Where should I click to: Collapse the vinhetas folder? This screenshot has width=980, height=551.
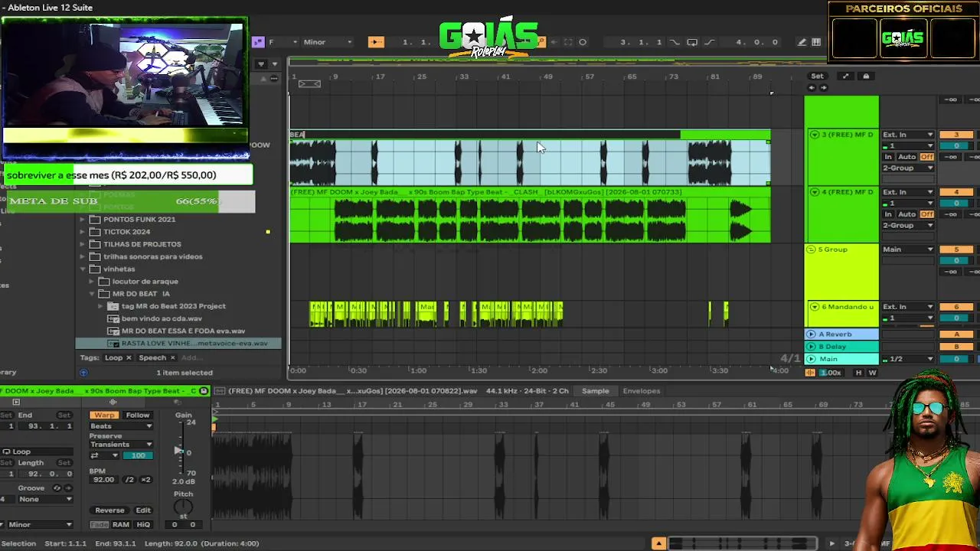pos(83,269)
